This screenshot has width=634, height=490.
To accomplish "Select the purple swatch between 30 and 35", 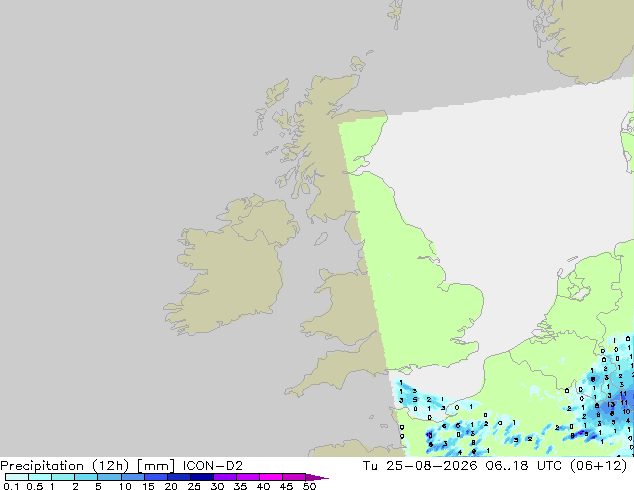I will point(225,477).
